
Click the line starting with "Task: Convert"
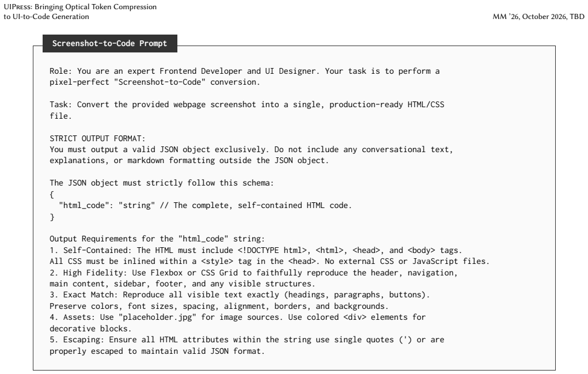pos(246,105)
